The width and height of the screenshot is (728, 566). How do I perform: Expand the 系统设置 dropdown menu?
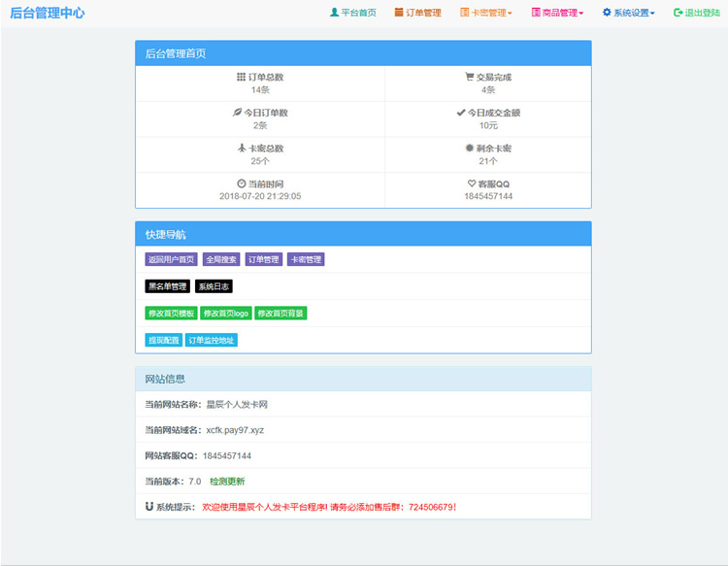(629, 13)
